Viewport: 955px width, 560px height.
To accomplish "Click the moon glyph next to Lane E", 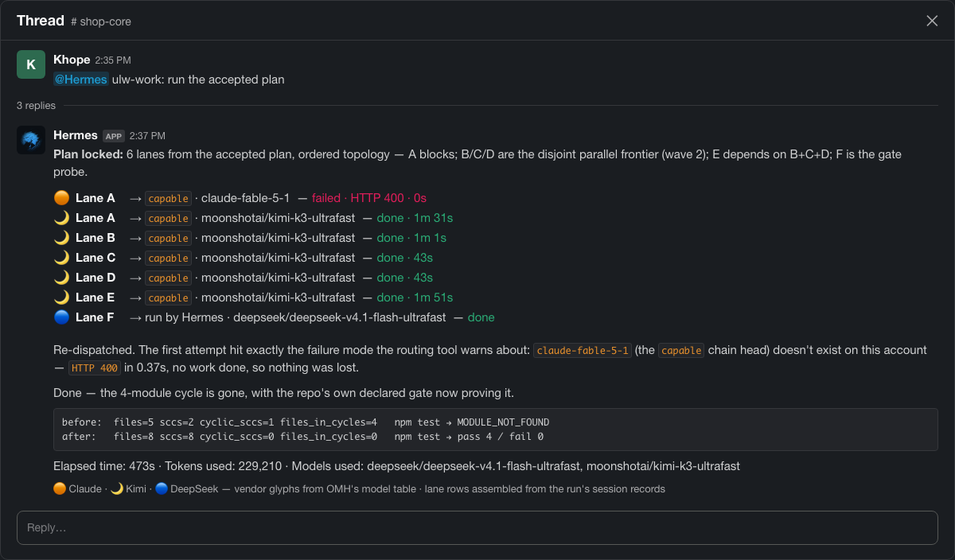I will (x=61, y=297).
